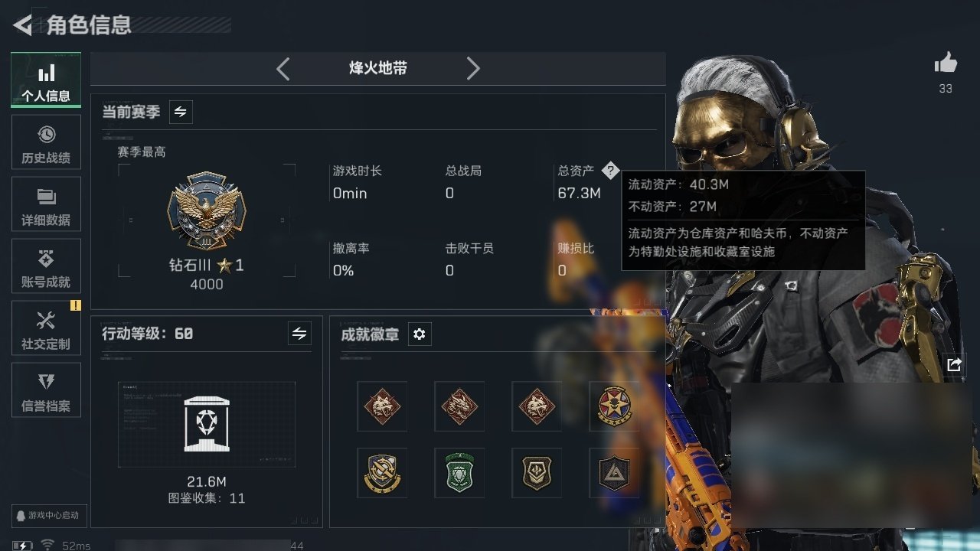Go back using the top-left arrow

(22, 24)
